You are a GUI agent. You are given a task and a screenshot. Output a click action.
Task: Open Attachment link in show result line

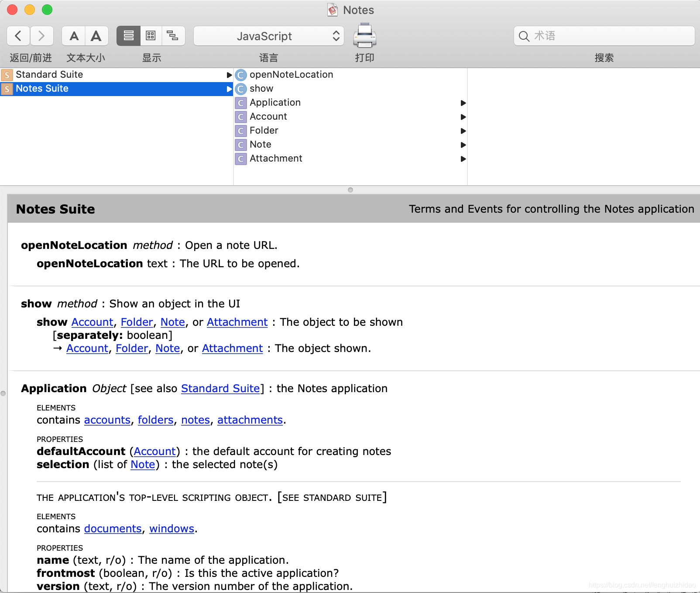(x=232, y=348)
